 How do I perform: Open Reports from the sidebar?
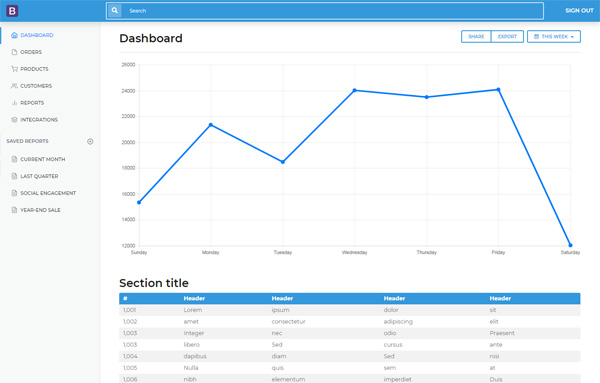click(32, 103)
